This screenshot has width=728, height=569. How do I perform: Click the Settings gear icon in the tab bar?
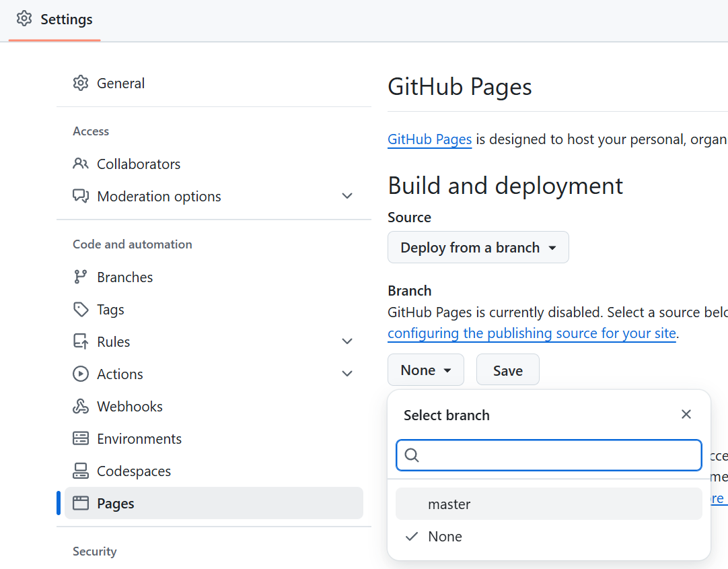coord(24,19)
